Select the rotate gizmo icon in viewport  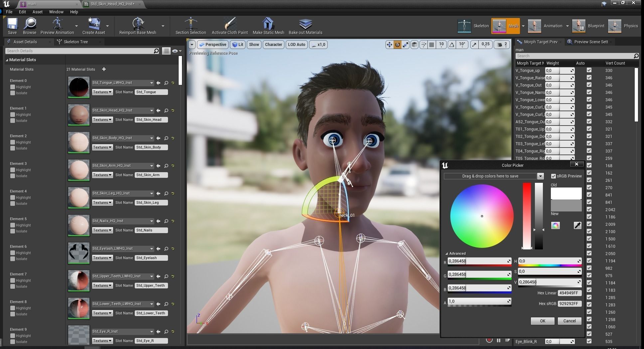point(397,45)
